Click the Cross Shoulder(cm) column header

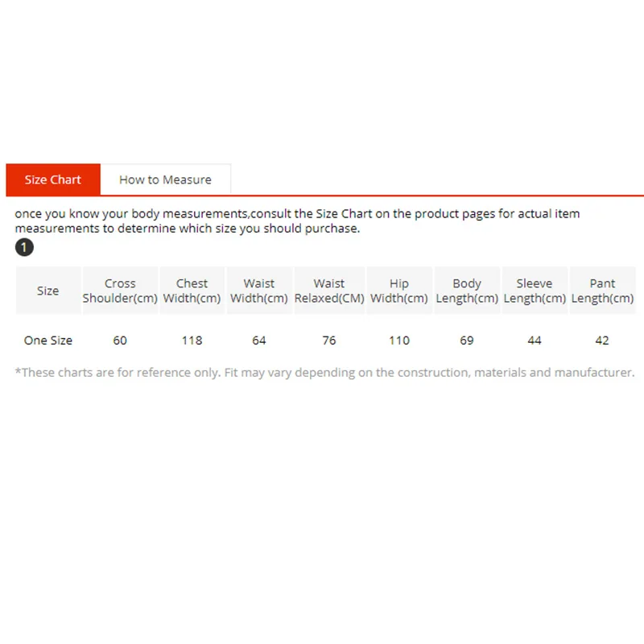tap(120, 291)
